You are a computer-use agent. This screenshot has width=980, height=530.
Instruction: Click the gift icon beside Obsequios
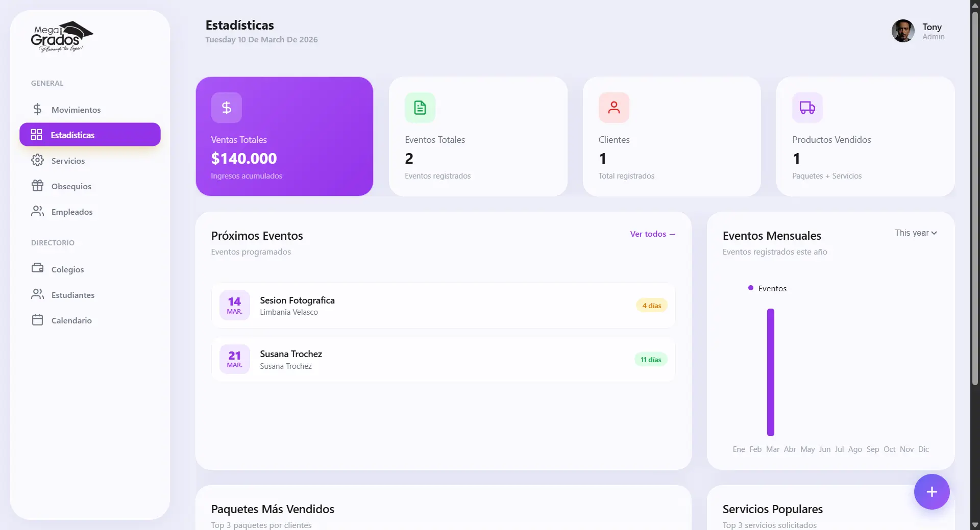click(37, 186)
